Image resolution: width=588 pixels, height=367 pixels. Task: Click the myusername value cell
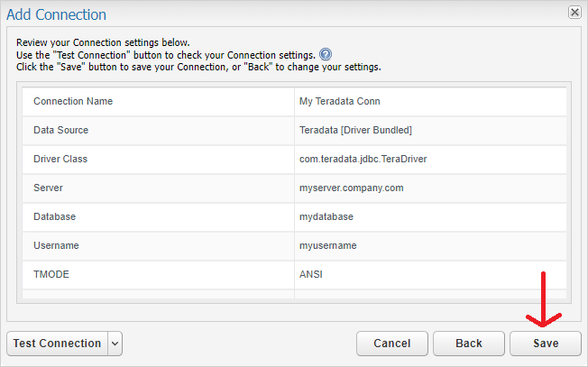430,246
